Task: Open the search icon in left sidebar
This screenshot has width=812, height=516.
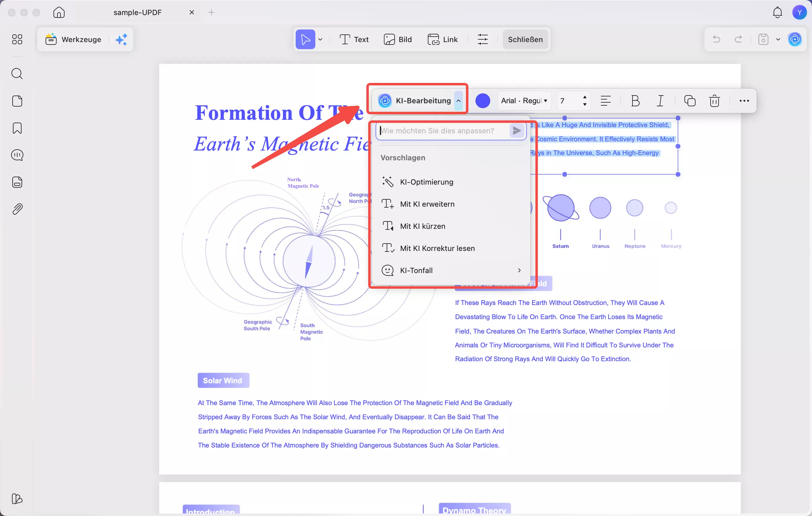Action: pyautogui.click(x=17, y=73)
